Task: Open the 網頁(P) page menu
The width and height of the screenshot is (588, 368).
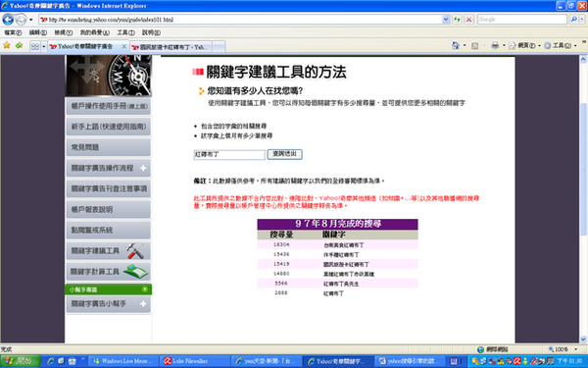Action: [x=525, y=45]
